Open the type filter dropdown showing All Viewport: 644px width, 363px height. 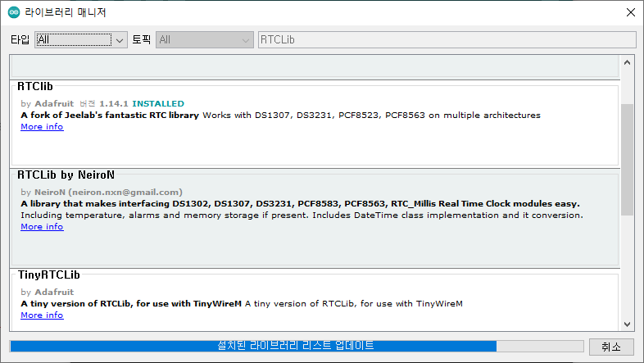click(81, 40)
